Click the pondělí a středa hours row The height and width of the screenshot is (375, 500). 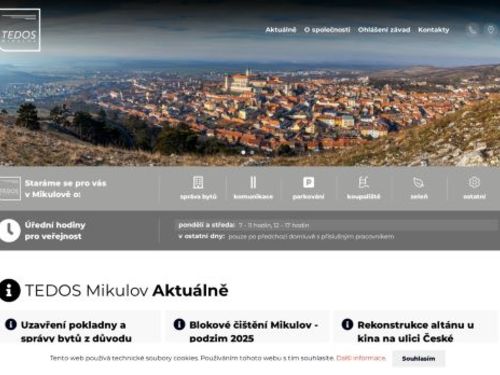pyautogui.click(x=337, y=225)
